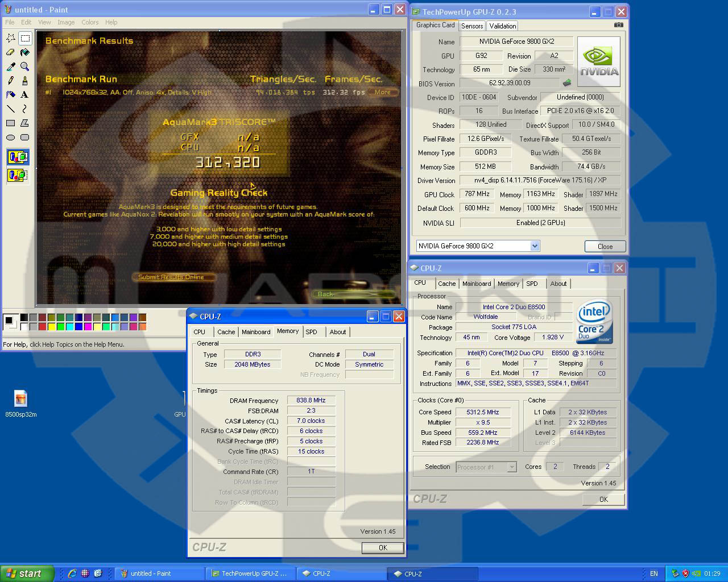This screenshot has width=728, height=582.
Task: Open the GPU selection dropdown in GPU-Z
Action: tap(535, 246)
